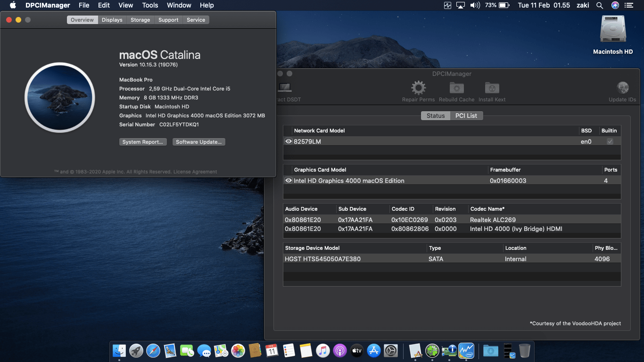This screenshot has width=644, height=362.
Task: Open the Tools menu
Action: click(x=150, y=5)
